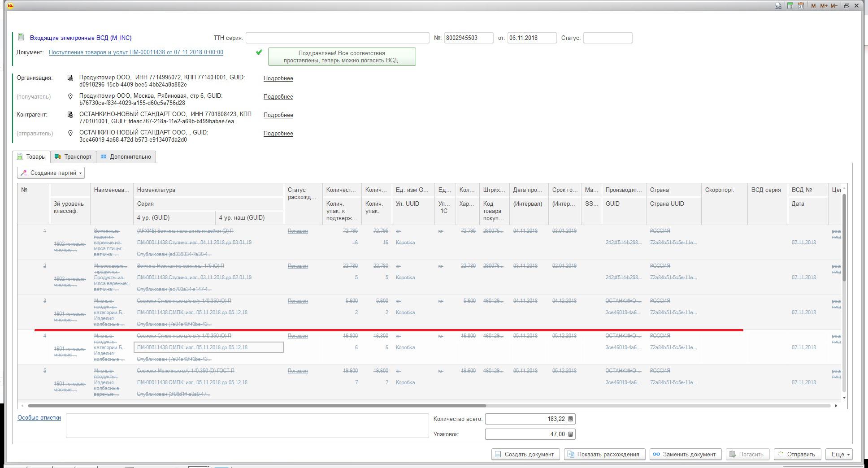The height and width of the screenshot is (468, 868).
Task: Click the location pin icon in отправитель row
Action: click(x=70, y=133)
